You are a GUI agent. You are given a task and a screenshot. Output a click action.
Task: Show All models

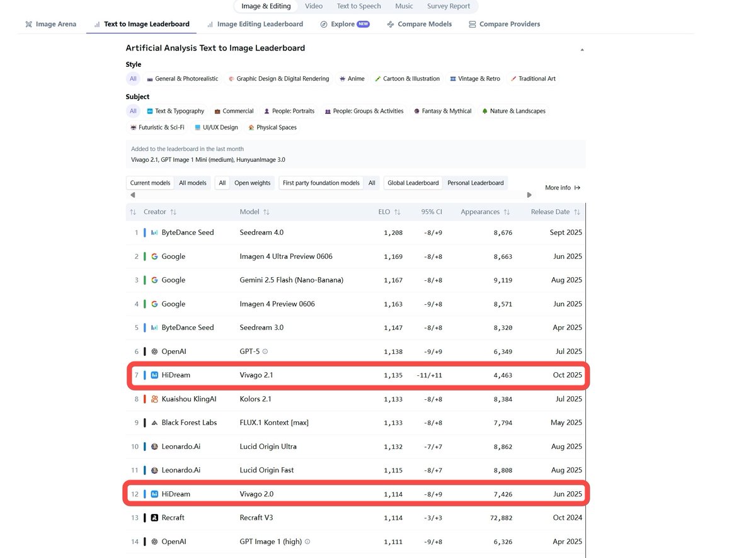point(193,183)
